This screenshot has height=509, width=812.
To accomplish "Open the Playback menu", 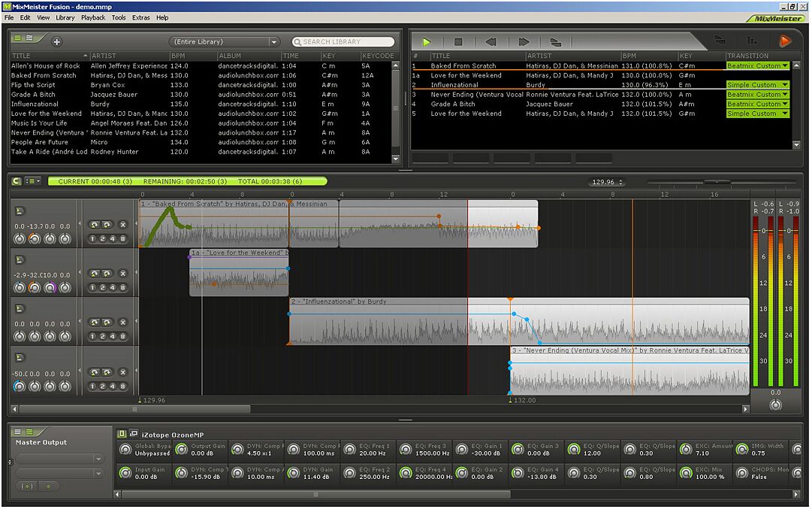I will [92, 17].
